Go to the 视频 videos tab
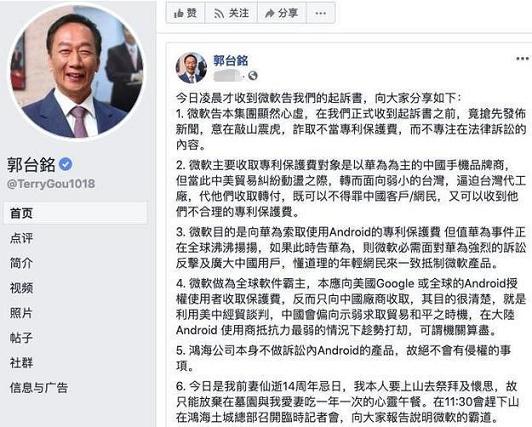The image size is (532, 427). [21, 288]
